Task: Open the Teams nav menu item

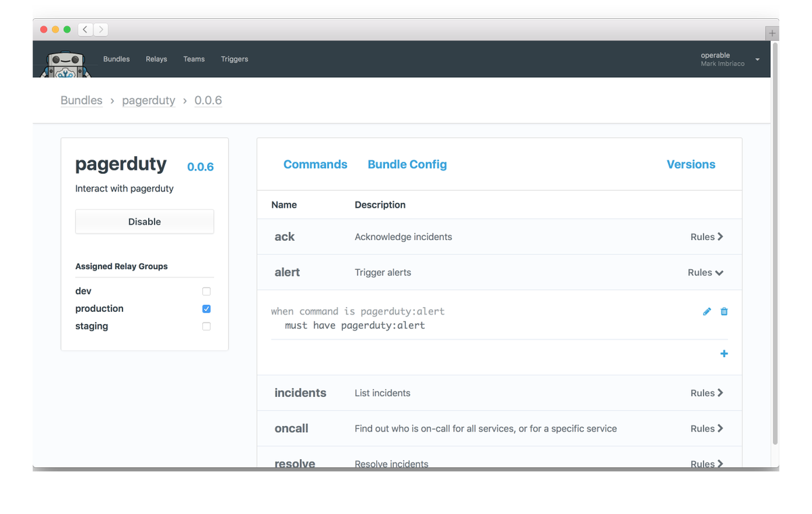Action: tap(194, 60)
